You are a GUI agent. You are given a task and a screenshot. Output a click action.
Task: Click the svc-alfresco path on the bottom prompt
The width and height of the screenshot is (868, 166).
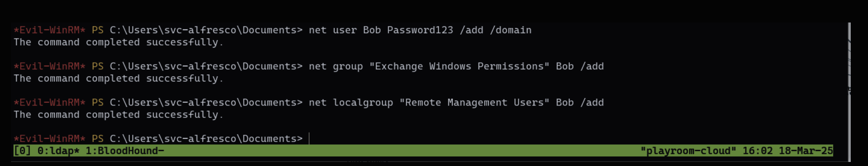pos(200,139)
